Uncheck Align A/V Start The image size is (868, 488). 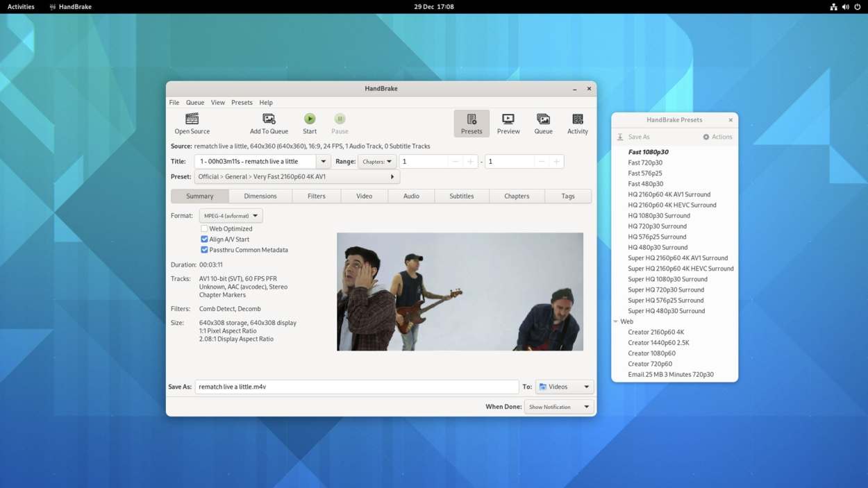coord(204,239)
